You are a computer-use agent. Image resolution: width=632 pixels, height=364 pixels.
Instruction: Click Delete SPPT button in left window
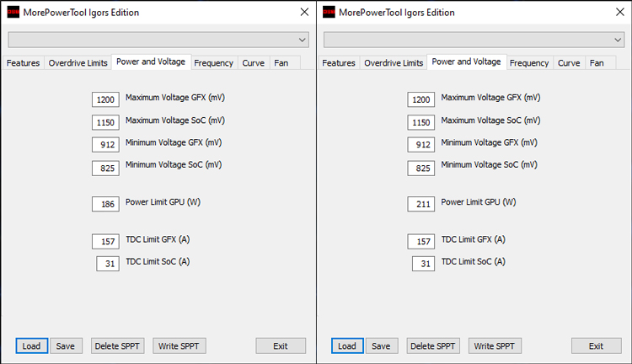(117, 345)
